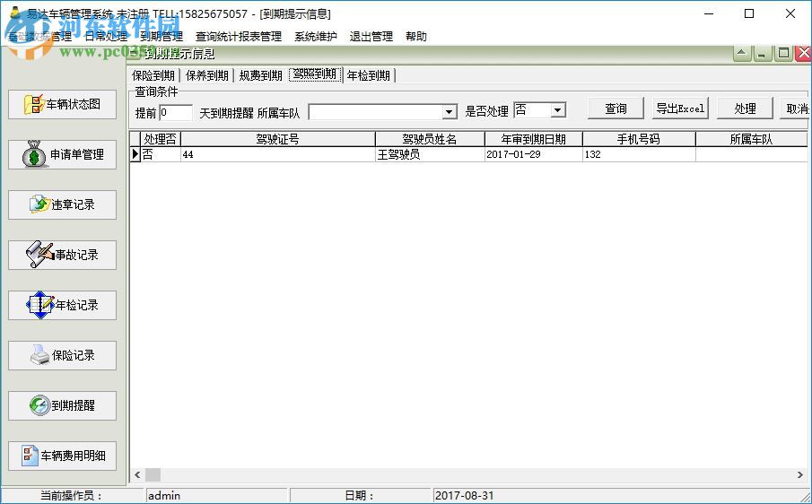Click admin operator in status bar
The width and height of the screenshot is (812, 504).
216,496
